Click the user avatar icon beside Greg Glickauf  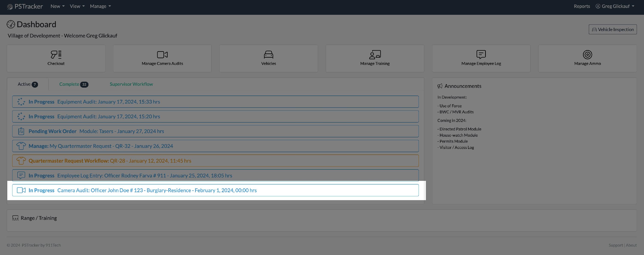coord(598,6)
